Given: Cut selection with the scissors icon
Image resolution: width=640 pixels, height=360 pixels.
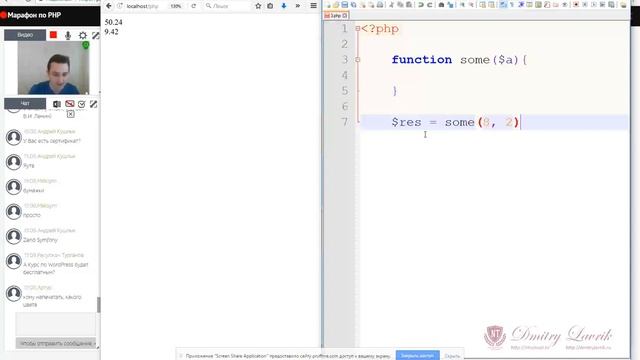Looking at the screenshot, I should [391, 5].
